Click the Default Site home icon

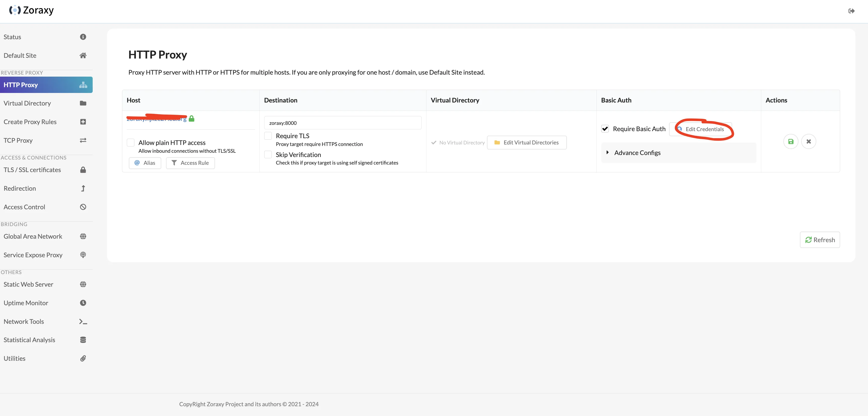pyautogui.click(x=83, y=55)
